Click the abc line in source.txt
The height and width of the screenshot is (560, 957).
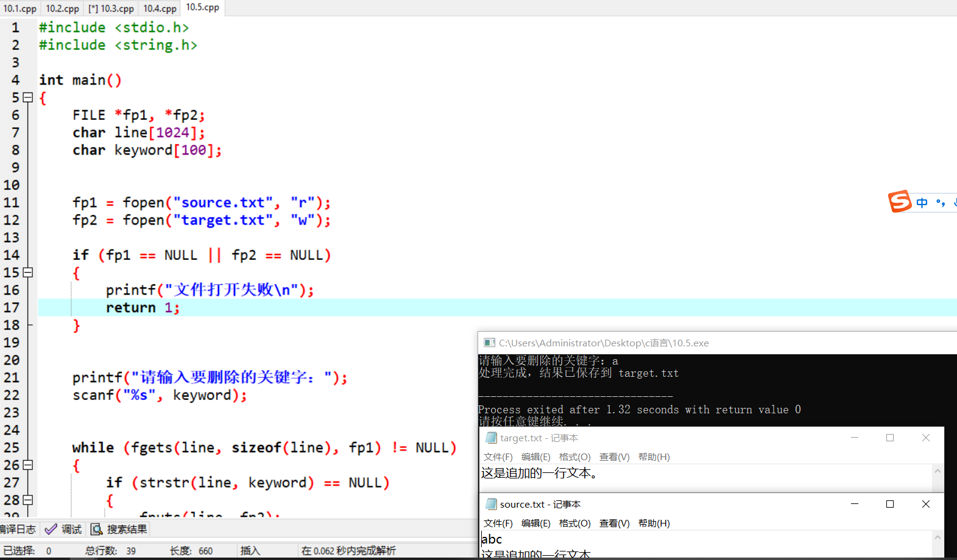(492, 539)
